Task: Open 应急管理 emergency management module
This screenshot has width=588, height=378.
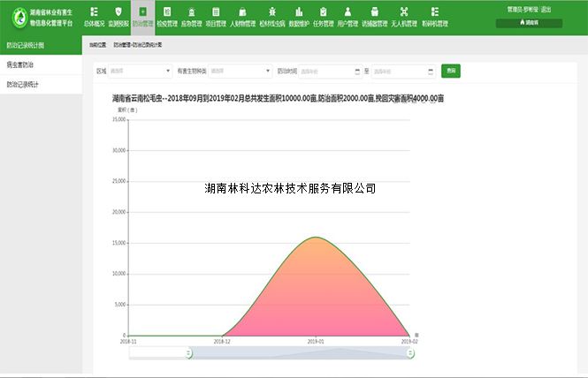Action: (190, 16)
